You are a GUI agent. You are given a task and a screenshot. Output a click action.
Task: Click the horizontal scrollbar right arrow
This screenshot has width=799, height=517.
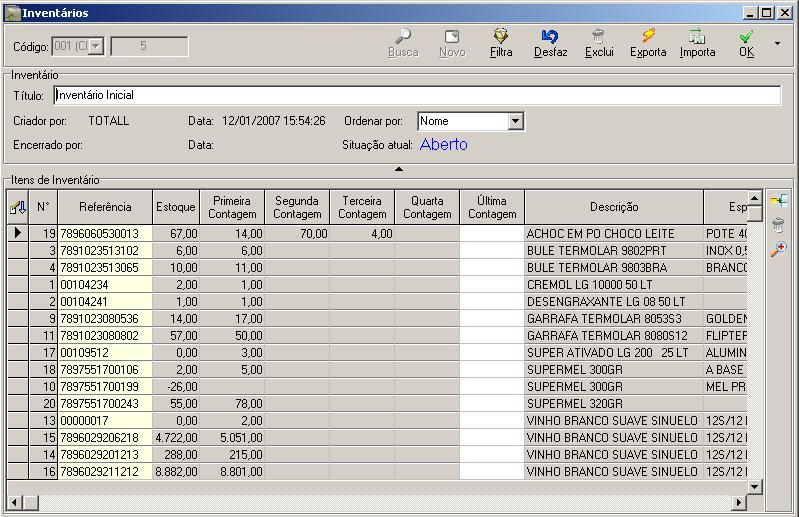(x=739, y=501)
